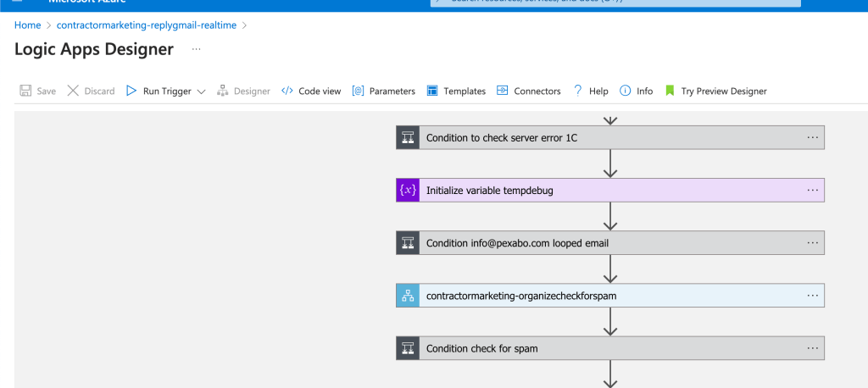
Task: Open the ellipsis menu of Initialize variable tempdebug
Action: 812,190
